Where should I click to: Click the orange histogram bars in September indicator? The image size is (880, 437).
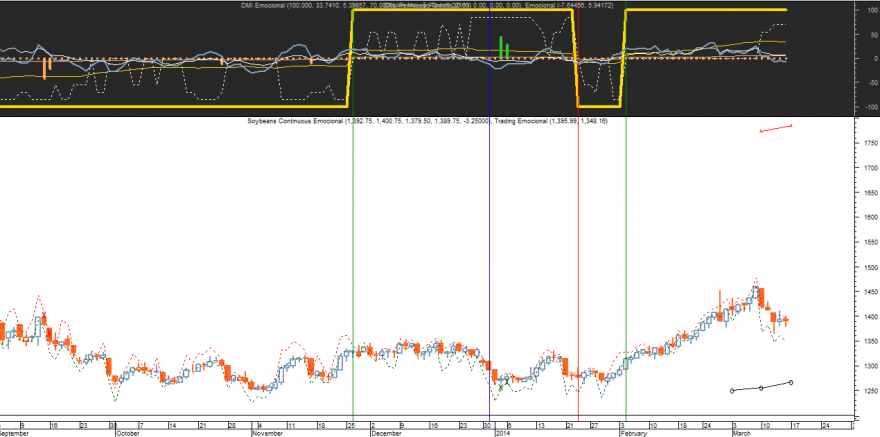click(47, 68)
